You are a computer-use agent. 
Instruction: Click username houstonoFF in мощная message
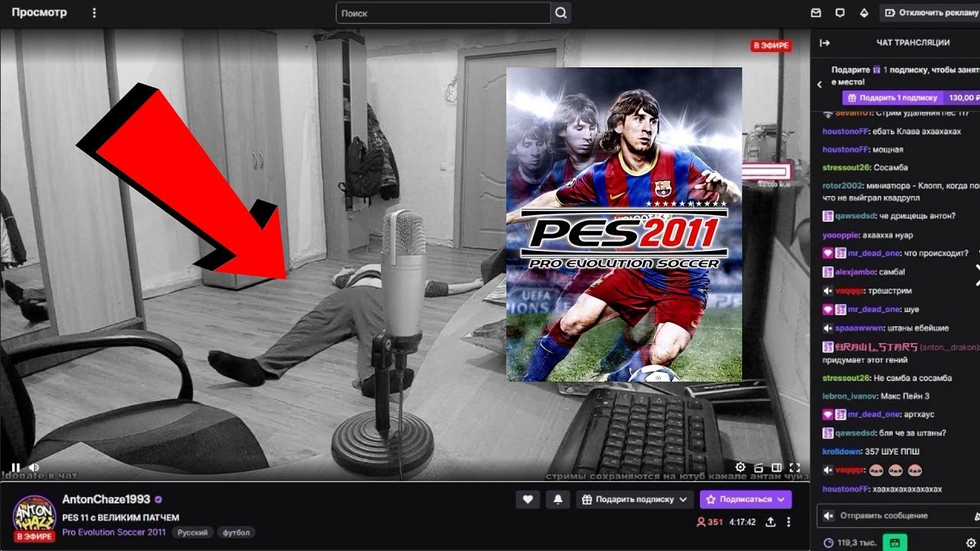tap(845, 150)
